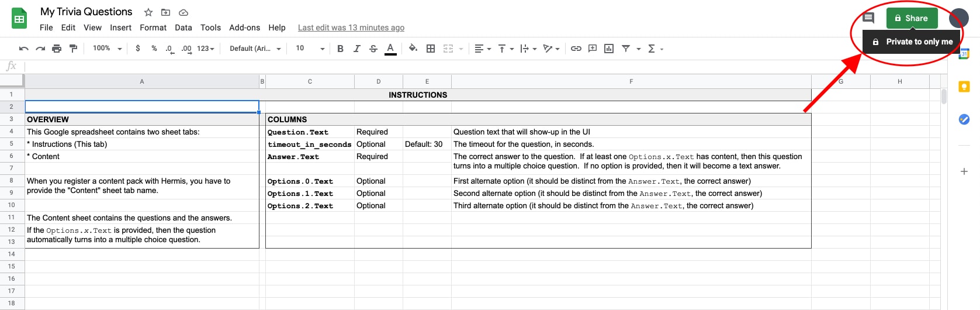980x310 pixels.
Task: Open comment history icon
Action: [868, 18]
